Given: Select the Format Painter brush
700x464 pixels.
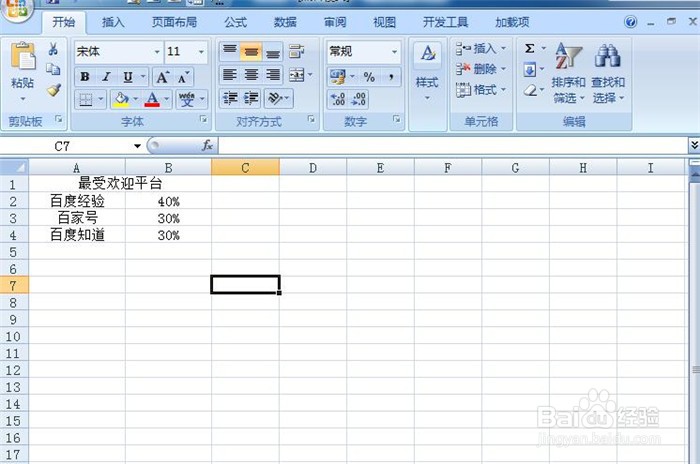Looking at the screenshot, I should [x=54, y=90].
